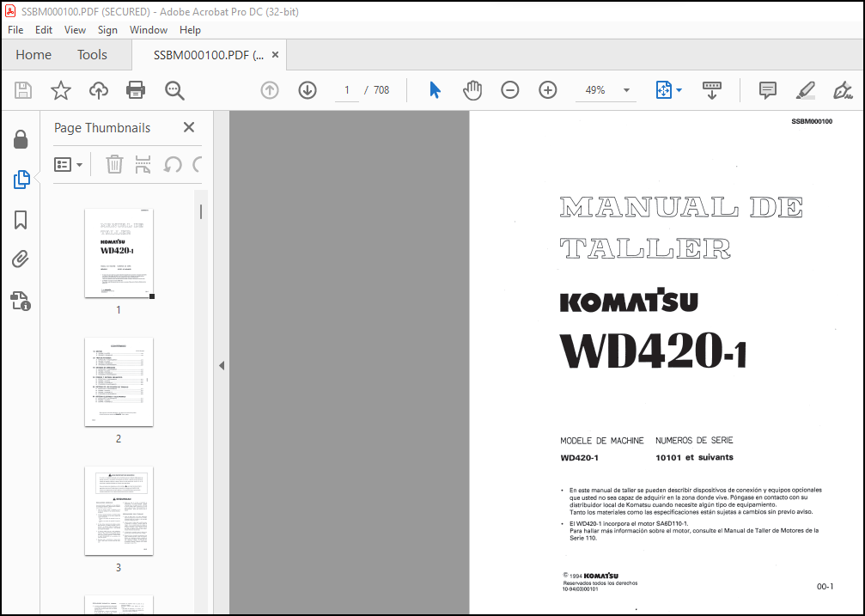Open the View menu
Viewport: 865px width, 616px height.
tap(75, 30)
